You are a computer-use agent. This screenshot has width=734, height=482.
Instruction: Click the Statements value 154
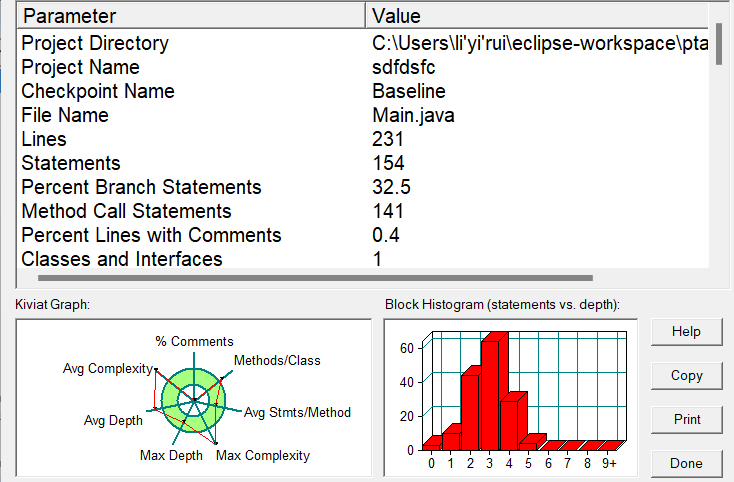[x=388, y=163]
